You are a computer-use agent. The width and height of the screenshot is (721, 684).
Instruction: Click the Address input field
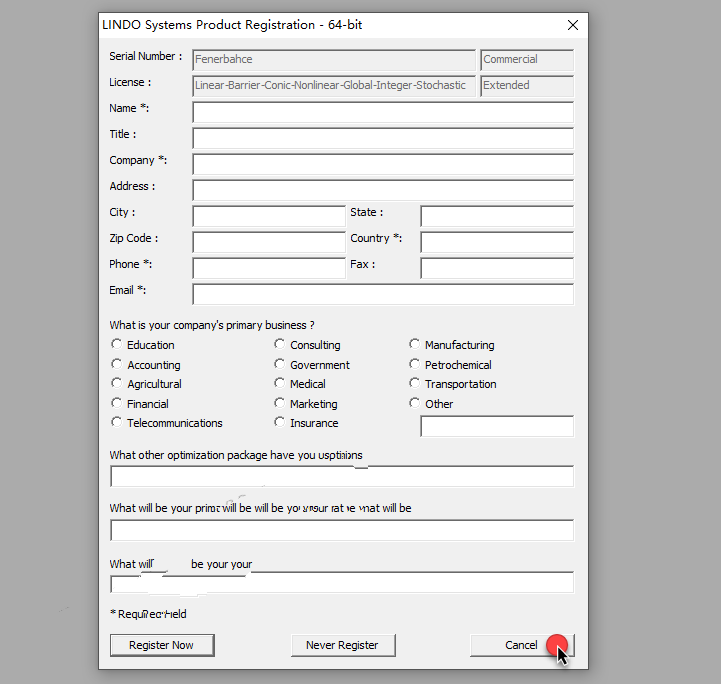383,190
